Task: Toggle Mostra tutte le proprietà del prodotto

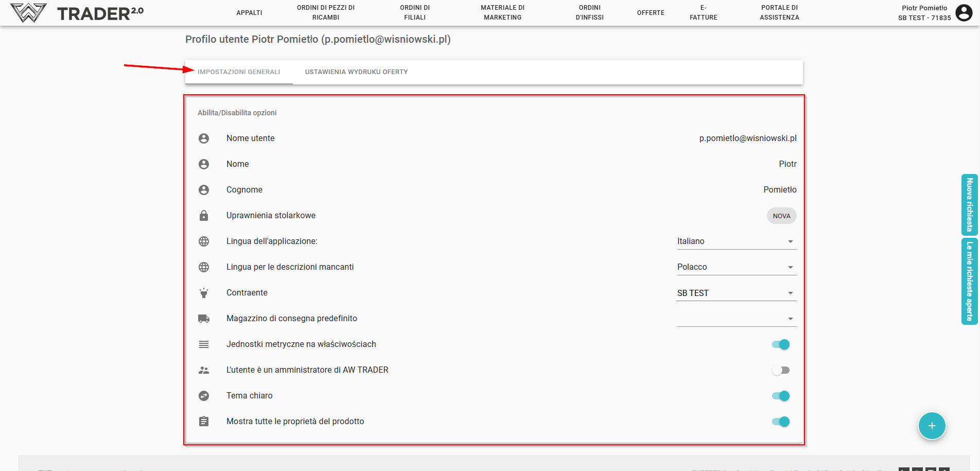Action: (781, 422)
